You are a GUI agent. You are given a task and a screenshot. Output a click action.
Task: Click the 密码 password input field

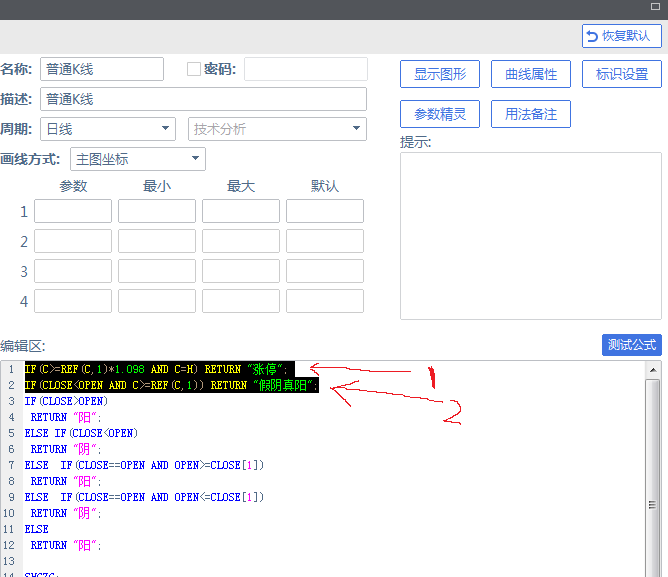coord(305,69)
